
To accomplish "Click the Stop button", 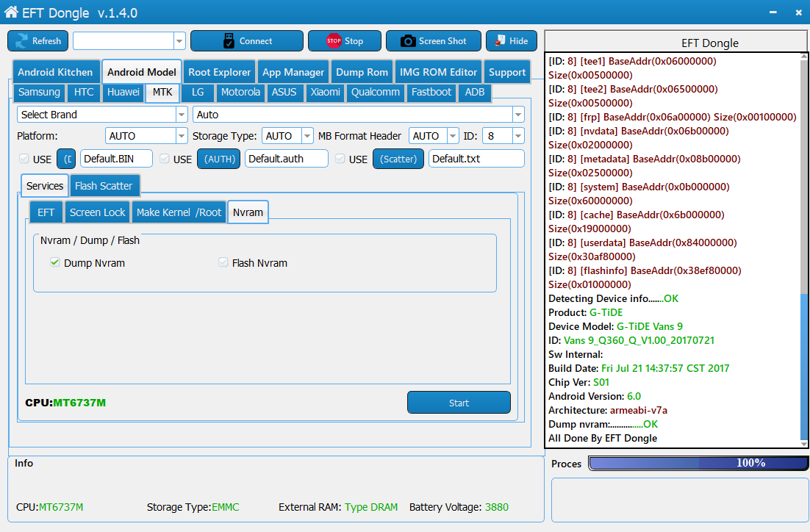I will pos(345,41).
